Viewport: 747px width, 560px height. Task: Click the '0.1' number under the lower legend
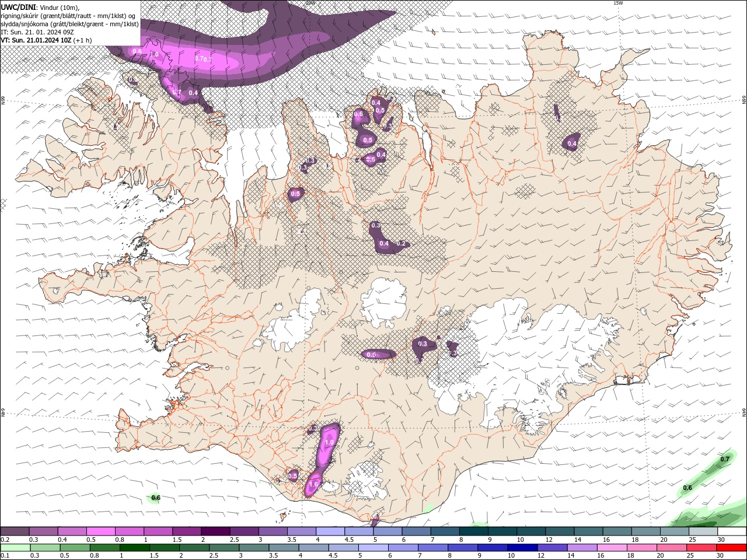pyautogui.click(x=5, y=556)
